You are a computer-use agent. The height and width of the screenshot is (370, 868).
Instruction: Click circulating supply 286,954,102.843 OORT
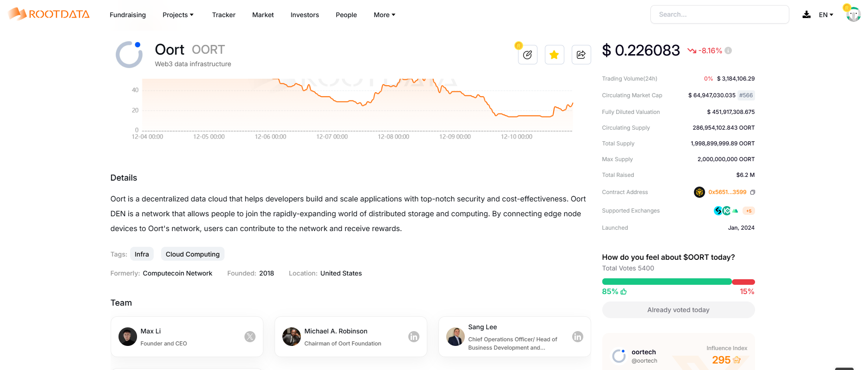tap(724, 128)
